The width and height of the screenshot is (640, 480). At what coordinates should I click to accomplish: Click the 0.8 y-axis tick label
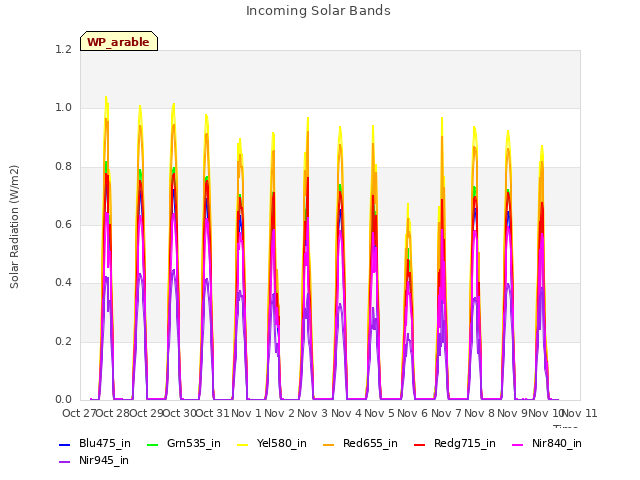[63, 167]
